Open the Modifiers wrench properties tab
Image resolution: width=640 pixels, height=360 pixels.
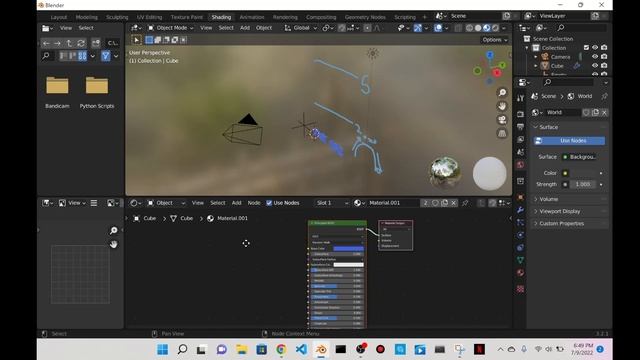click(x=520, y=210)
